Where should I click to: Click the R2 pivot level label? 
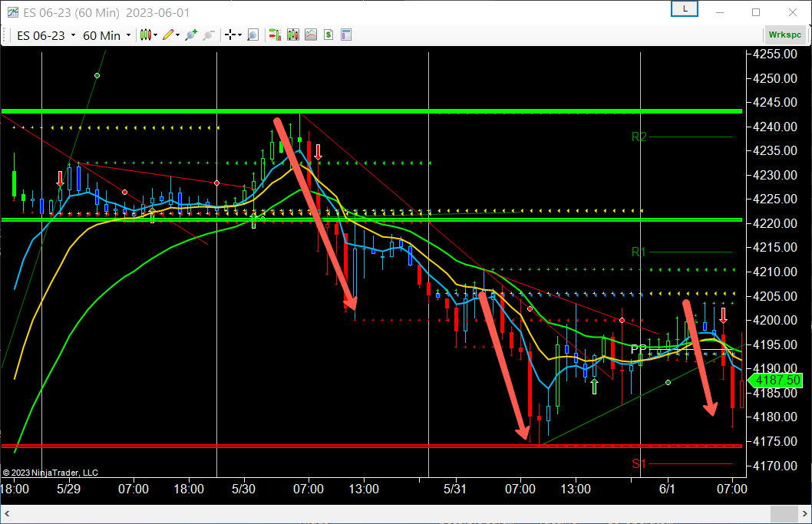pos(639,137)
